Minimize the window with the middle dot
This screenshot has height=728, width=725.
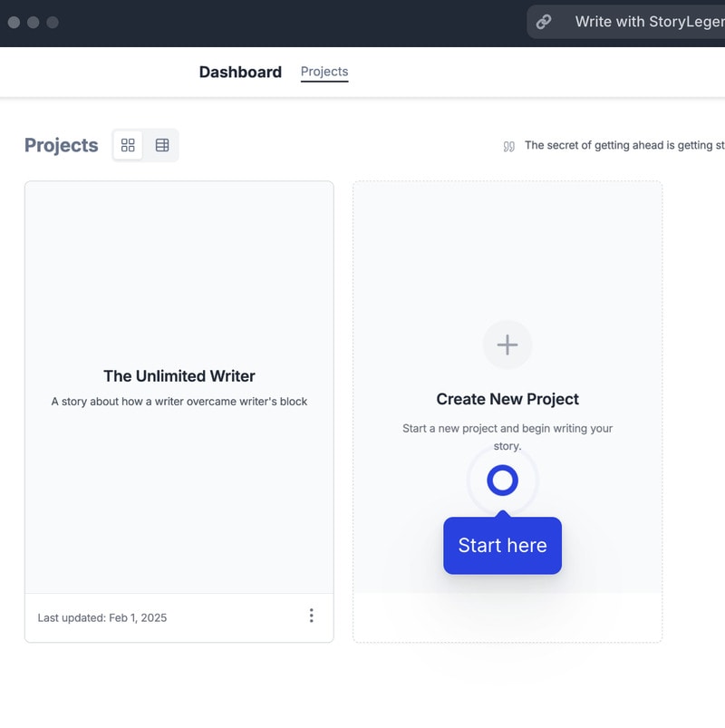(33, 22)
